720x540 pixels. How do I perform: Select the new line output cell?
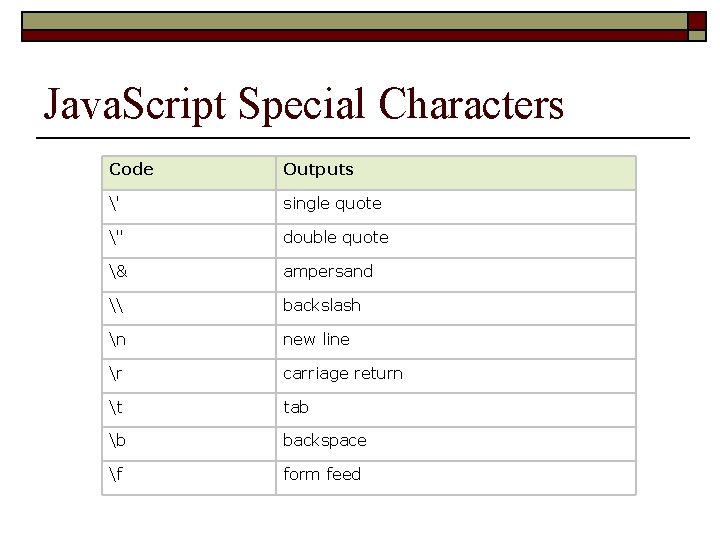316,340
